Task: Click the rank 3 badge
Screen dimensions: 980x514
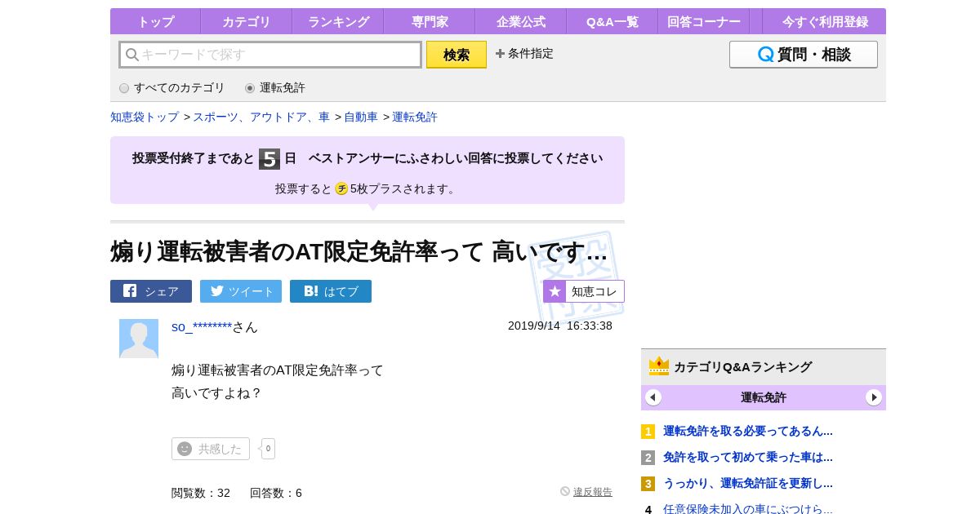Action: click(648, 484)
